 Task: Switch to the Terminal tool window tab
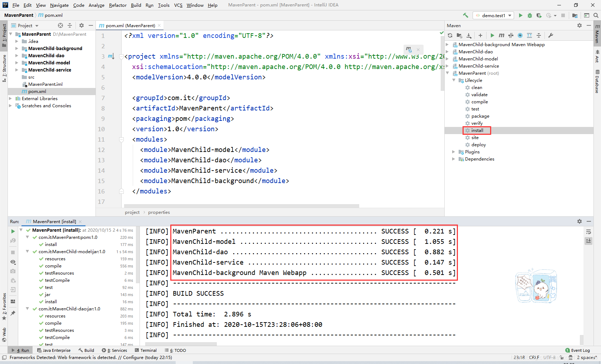click(x=146, y=350)
